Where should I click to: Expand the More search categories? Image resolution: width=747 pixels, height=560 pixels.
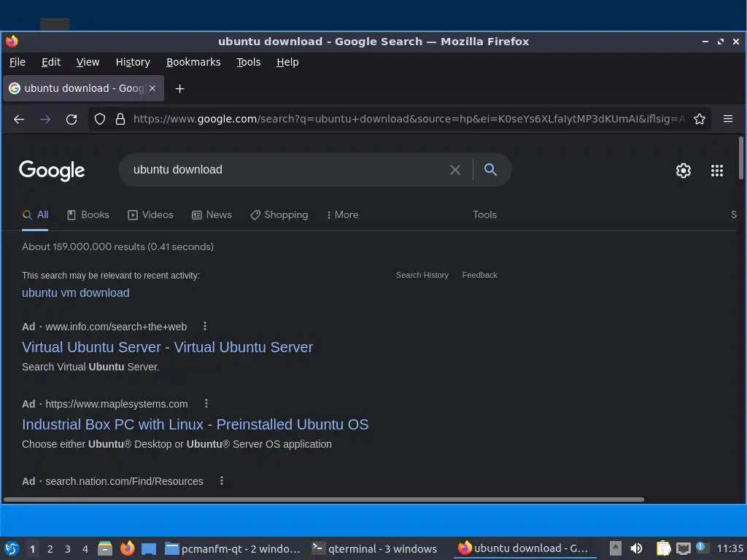pos(342,215)
